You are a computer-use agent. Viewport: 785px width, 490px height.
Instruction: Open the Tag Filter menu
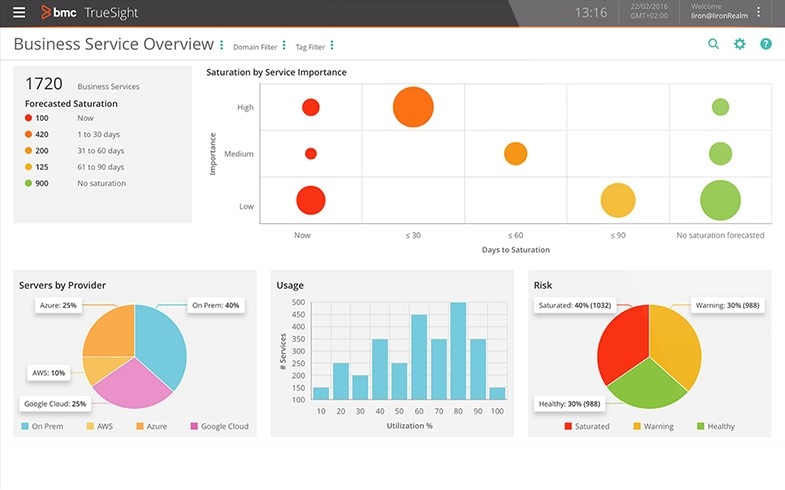(x=332, y=46)
